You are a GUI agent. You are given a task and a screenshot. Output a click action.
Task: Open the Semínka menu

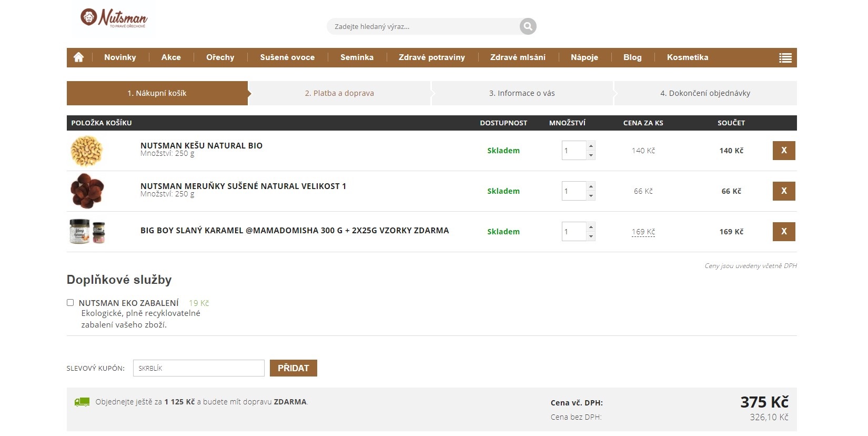[x=357, y=57]
